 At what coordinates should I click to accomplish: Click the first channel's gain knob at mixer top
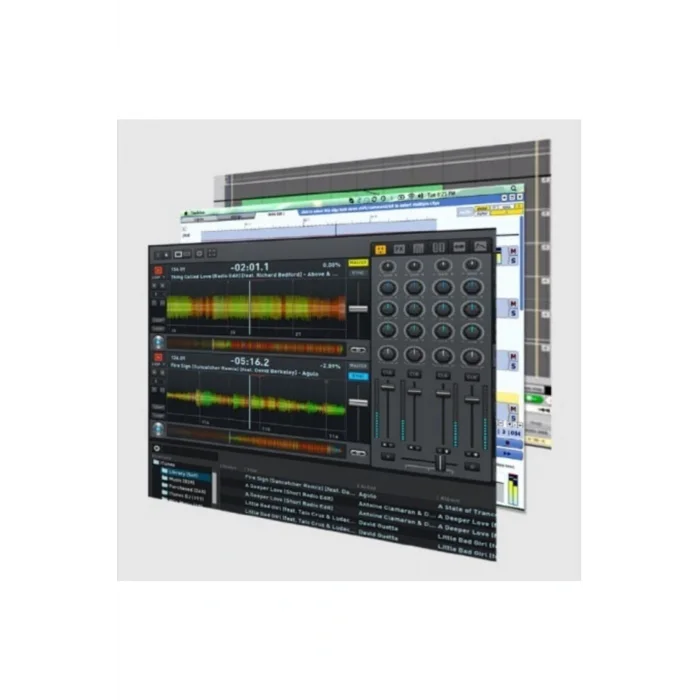(x=388, y=267)
